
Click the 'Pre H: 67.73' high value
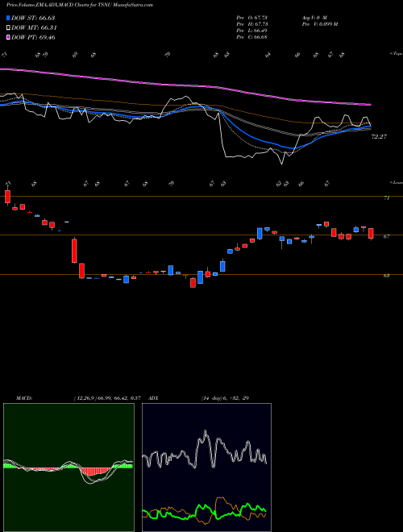pyautogui.click(x=251, y=24)
